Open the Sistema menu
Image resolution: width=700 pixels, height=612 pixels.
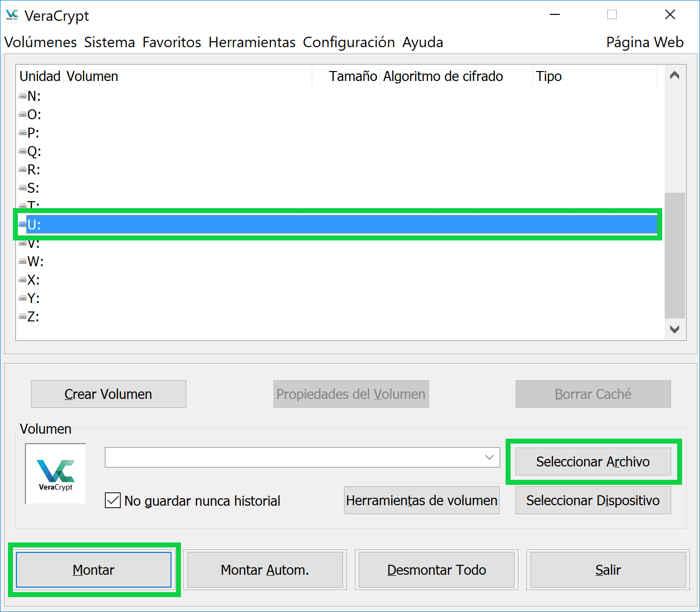point(109,42)
